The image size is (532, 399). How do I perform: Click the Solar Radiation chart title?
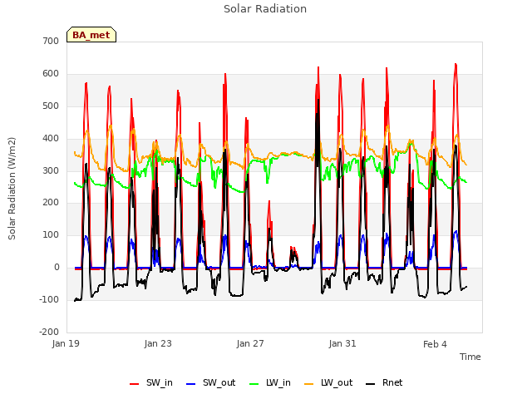pos(265,9)
